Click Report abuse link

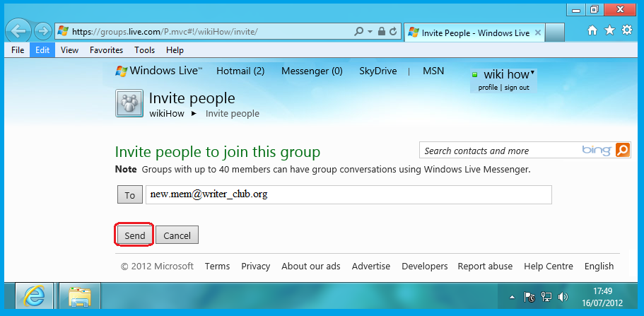[x=485, y=267]
